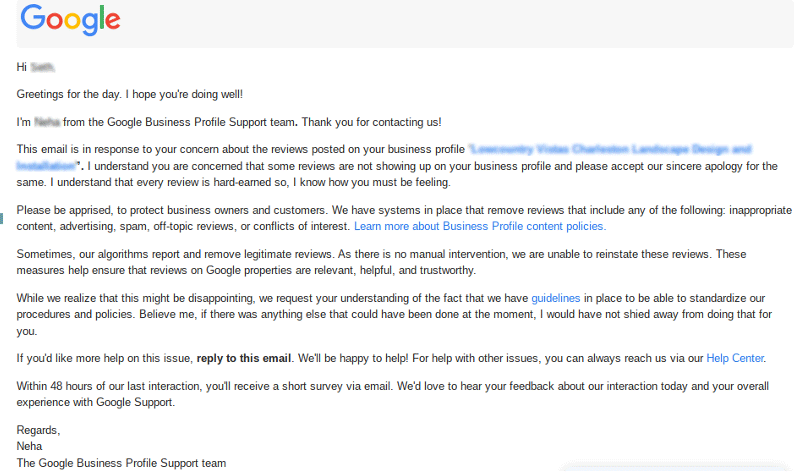Screen dimensions: 800x472
Task: Click 'Thank you for contacting us!' text
Action: point(371,122)
